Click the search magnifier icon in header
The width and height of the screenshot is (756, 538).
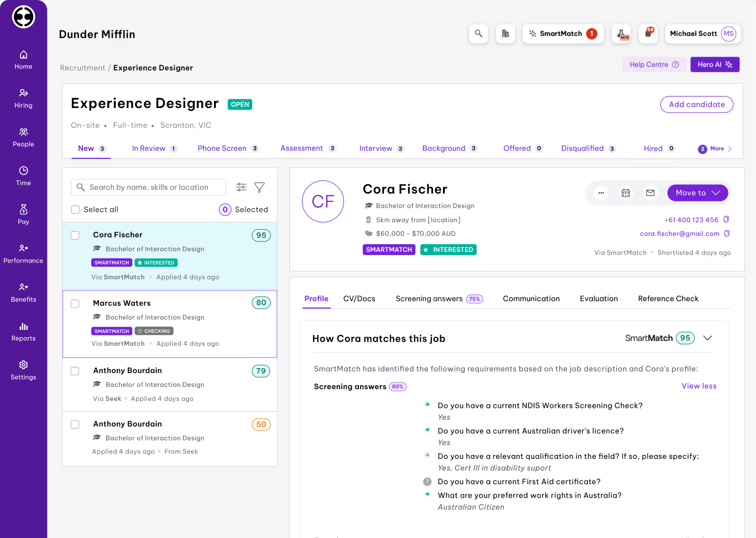(x=478, y=34)
